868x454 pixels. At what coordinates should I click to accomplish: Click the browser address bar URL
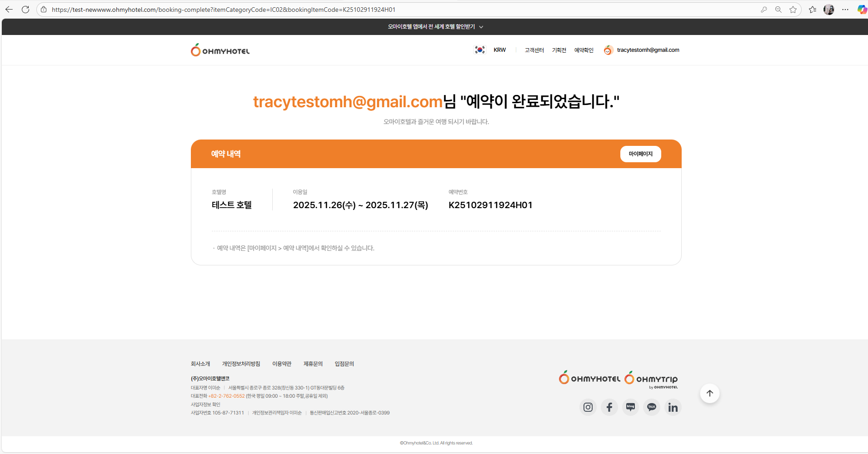coord(224,10)
